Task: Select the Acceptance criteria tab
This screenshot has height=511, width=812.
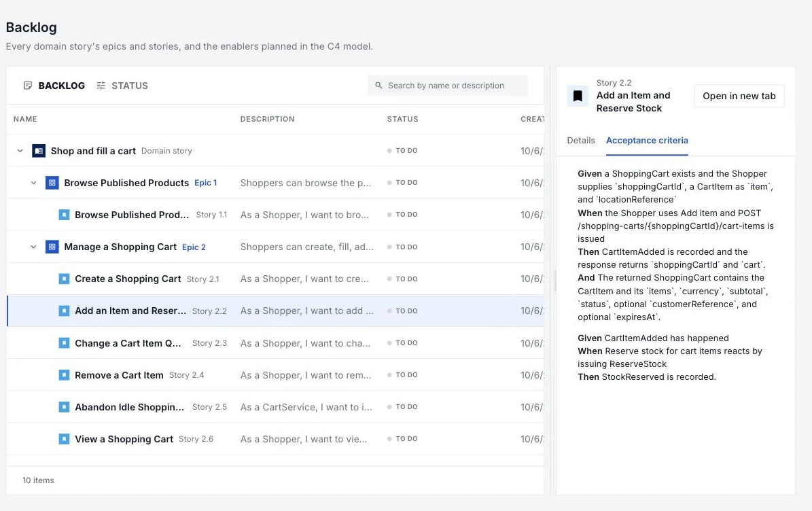Action: (x=647, y=140)
